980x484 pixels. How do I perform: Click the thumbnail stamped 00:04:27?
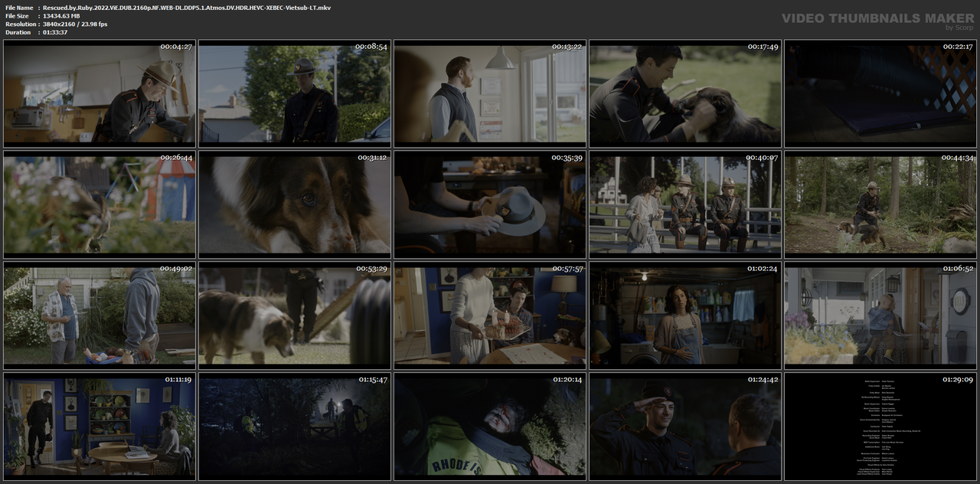click(100, 93)
